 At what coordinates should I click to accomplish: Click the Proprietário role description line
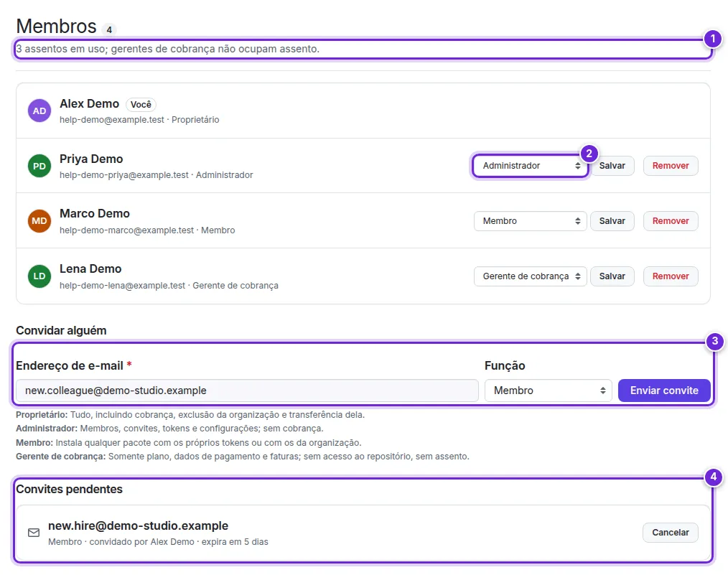[x=190, y=414]
